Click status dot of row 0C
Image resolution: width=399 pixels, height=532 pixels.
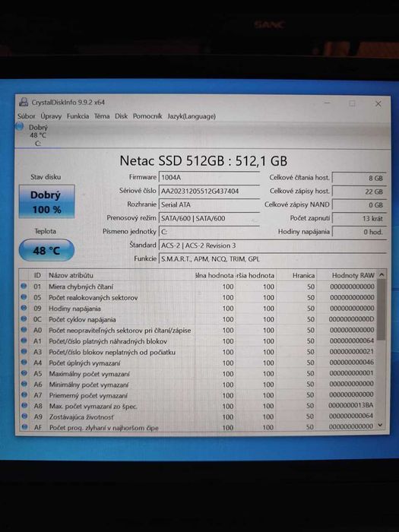[x=24, y=318]
